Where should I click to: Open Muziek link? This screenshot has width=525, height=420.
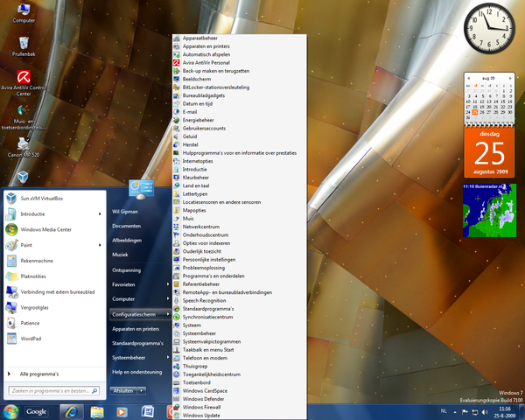120,255
